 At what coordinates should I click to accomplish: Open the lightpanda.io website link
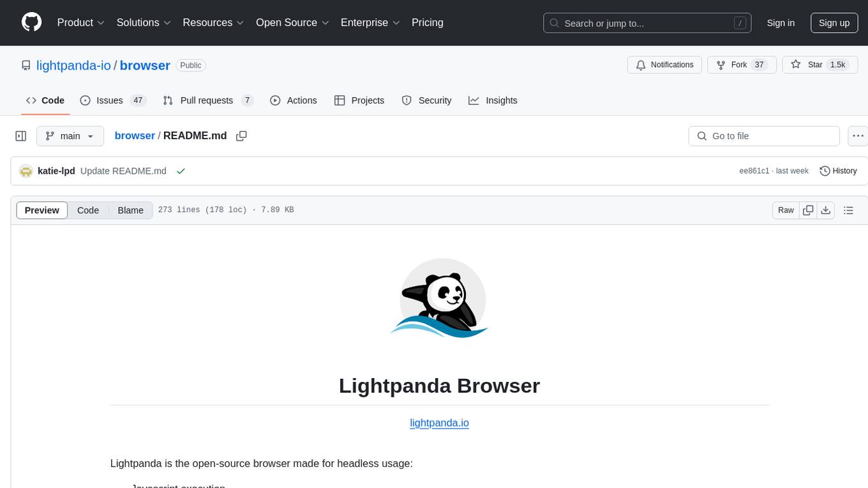pos(439,423)
